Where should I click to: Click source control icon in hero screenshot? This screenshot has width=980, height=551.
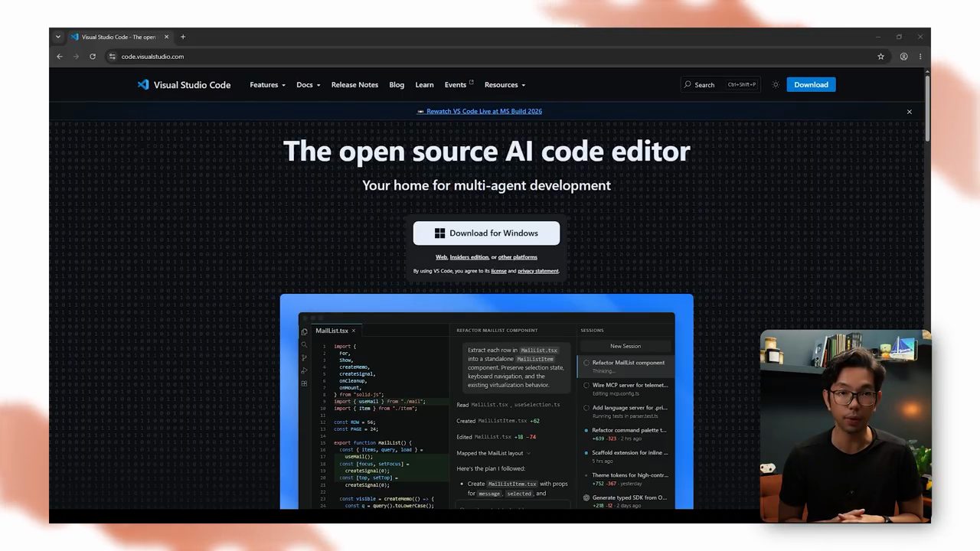click(304, 357)
